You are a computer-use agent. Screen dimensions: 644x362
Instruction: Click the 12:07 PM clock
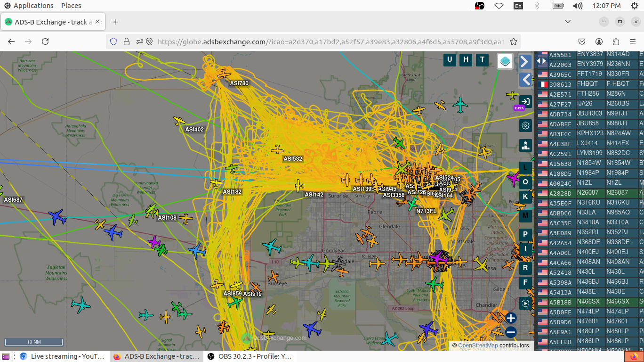(606, 6)
